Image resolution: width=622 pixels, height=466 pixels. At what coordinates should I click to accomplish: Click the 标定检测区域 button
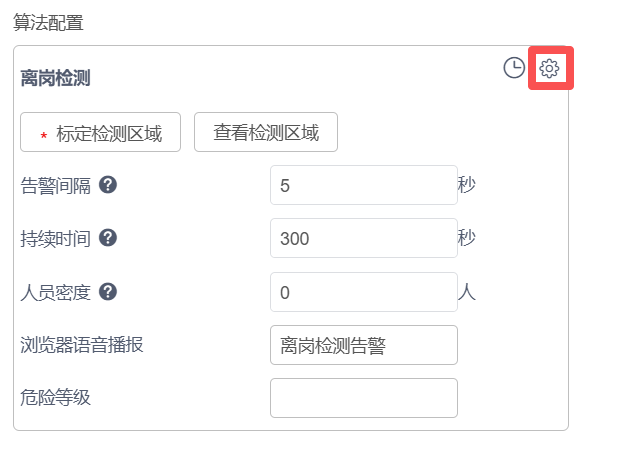pos(100,132)
